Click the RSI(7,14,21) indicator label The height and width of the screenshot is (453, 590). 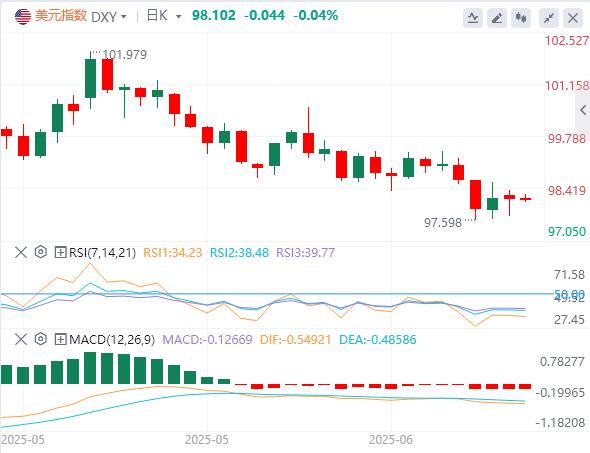[102, 252]
